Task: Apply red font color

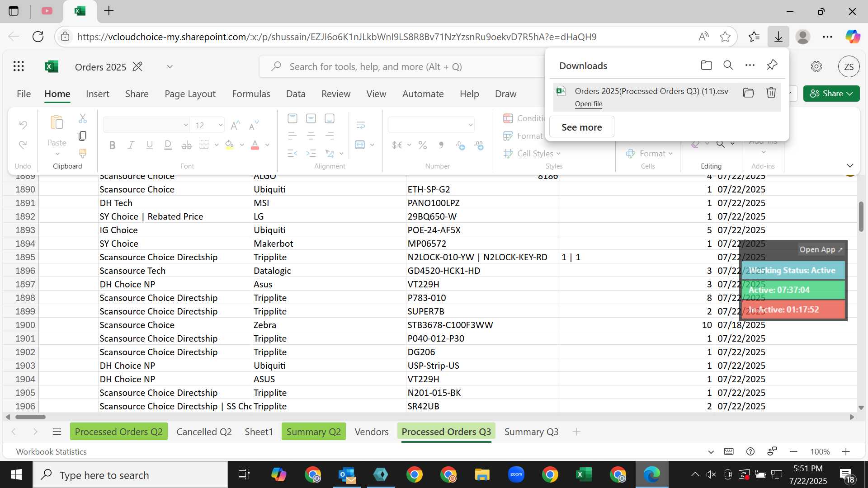Action: click(255, 145)
